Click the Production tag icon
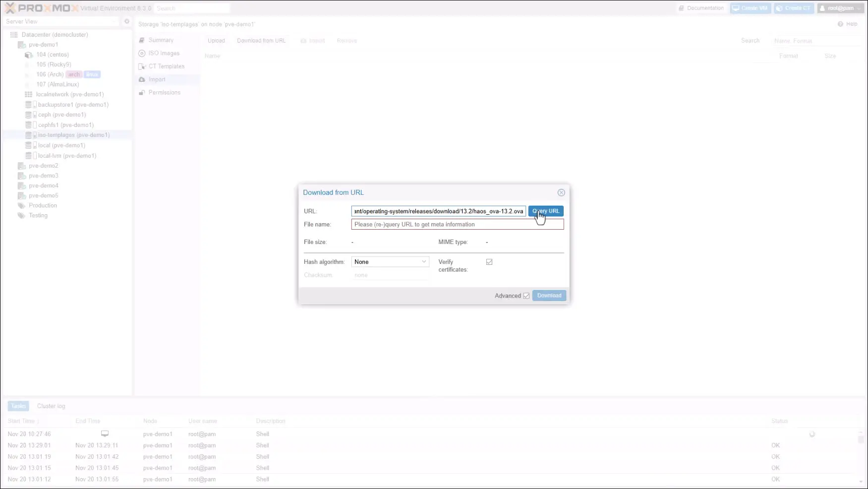868x489 pixels. [21, 205]
